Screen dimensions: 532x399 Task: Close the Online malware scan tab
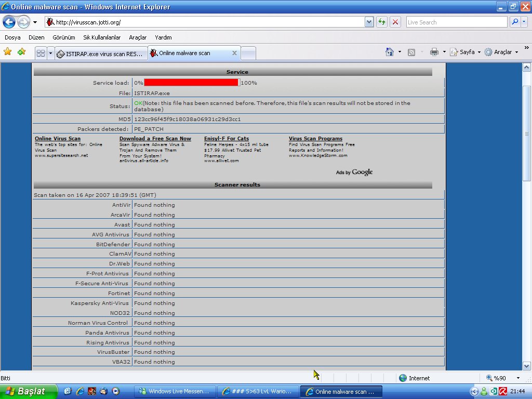pyautogui.click(x=234, y=53)
